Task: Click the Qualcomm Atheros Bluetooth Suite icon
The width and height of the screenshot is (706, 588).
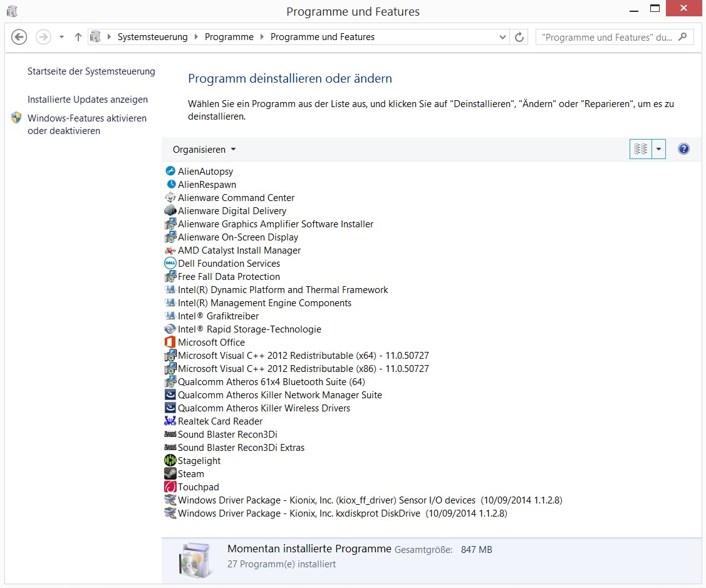Action: click(x=170, y=381)
